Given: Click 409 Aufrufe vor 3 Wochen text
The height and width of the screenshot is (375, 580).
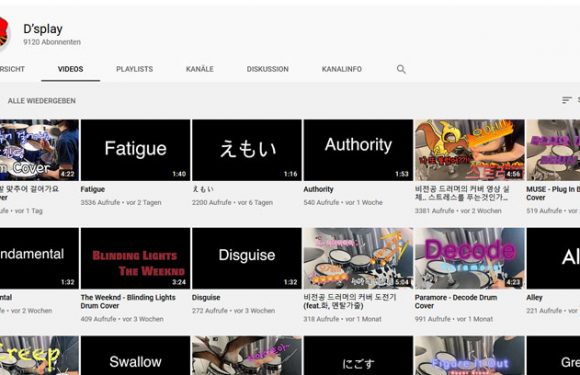Looking at the screenshot, I should (122, 319).
